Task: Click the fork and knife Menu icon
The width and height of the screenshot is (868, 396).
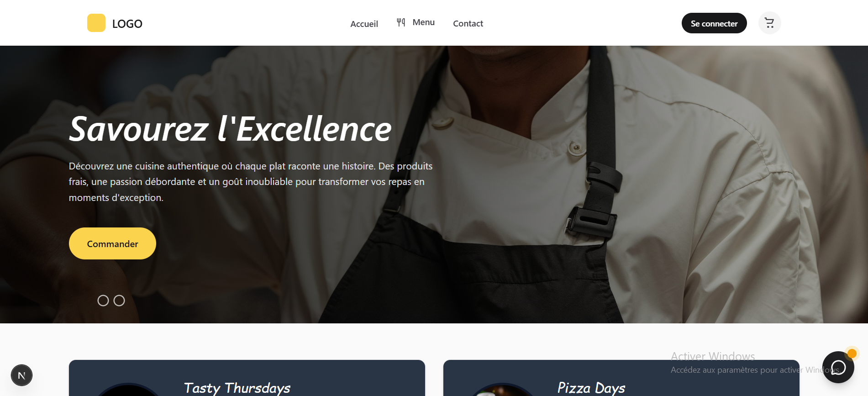Action: point(401,22)
